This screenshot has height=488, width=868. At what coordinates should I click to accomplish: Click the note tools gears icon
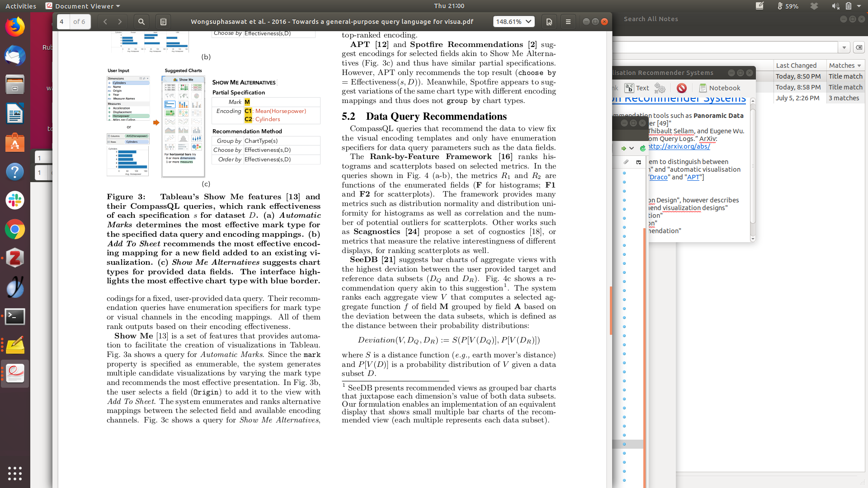click(660, 88)
